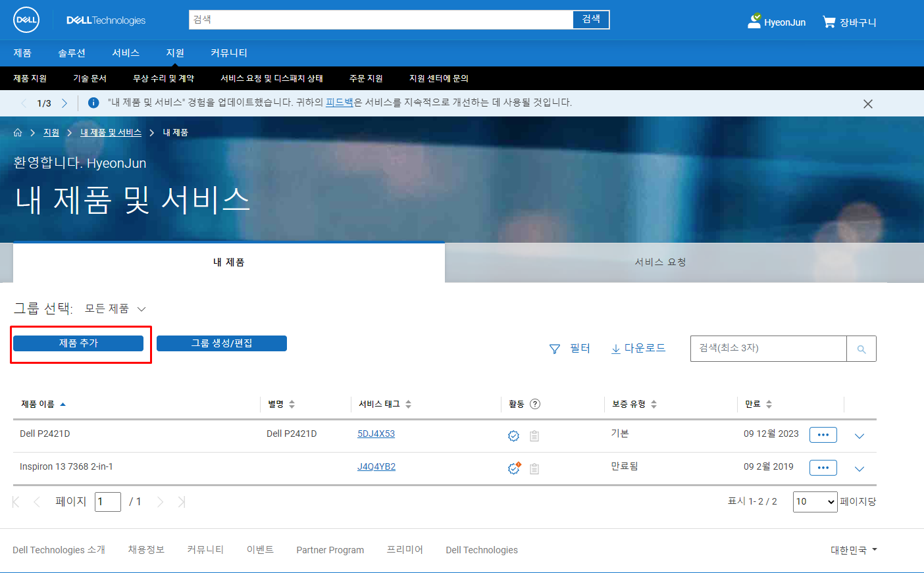Sort by 보증 유형 column
924x573 pixels.
(x=634, y=404)
